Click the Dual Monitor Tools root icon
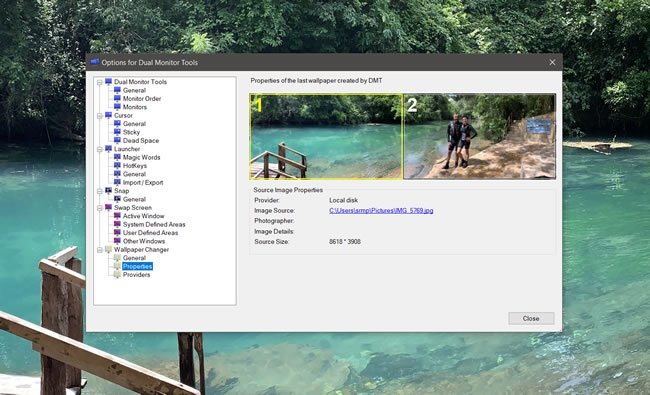The height and width of the screenshot is (395, 650). [x=109, y=82]
